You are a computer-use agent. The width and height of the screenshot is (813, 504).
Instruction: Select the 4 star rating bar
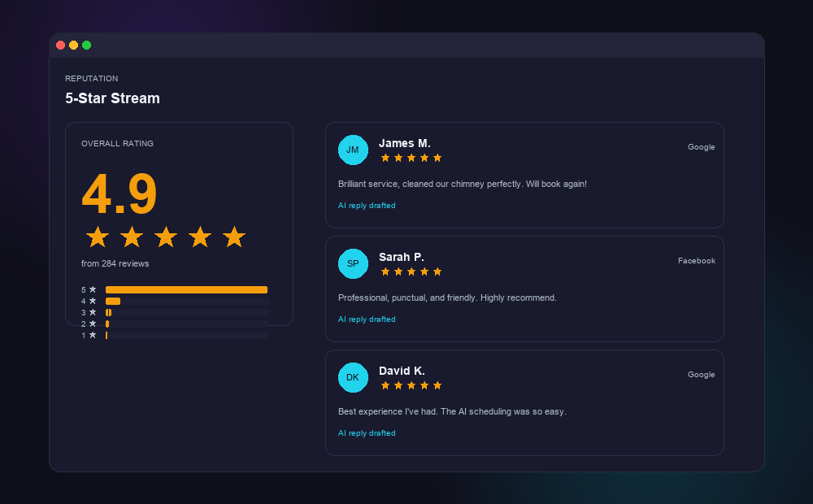(x=187, y=302)
